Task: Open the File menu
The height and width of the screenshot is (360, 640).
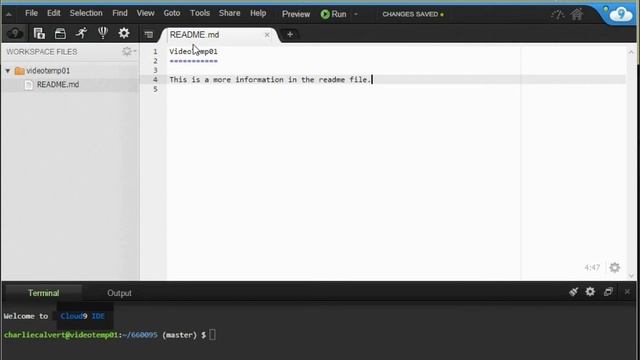Action: point(31,13)
